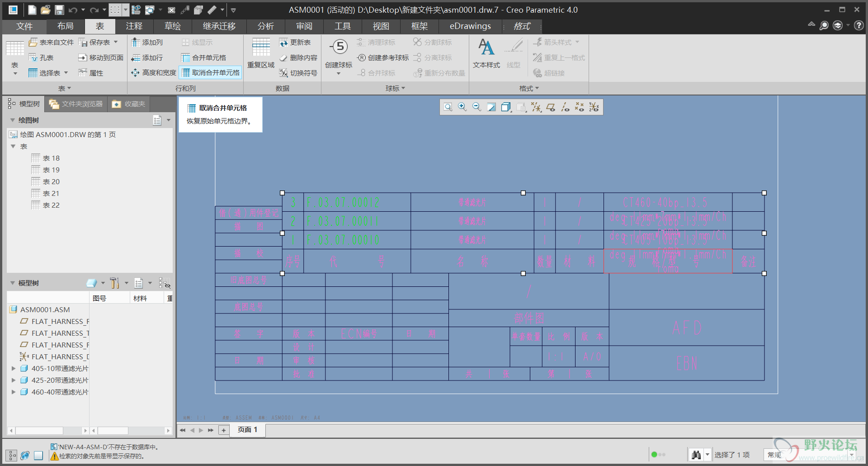Click the Repaint icon on graphics toolbar
This screenshot has height=466, width=868.
pyautogui.click(x=491, y=107)
